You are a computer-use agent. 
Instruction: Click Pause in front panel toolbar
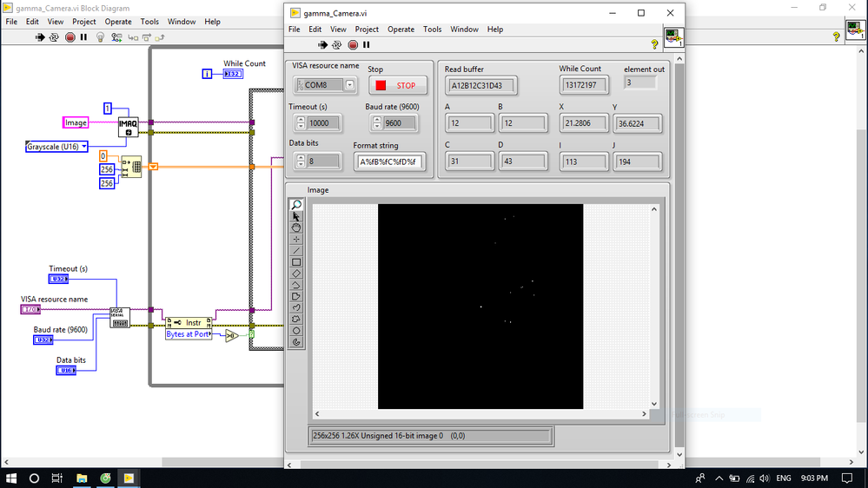(x=367, y=45)
